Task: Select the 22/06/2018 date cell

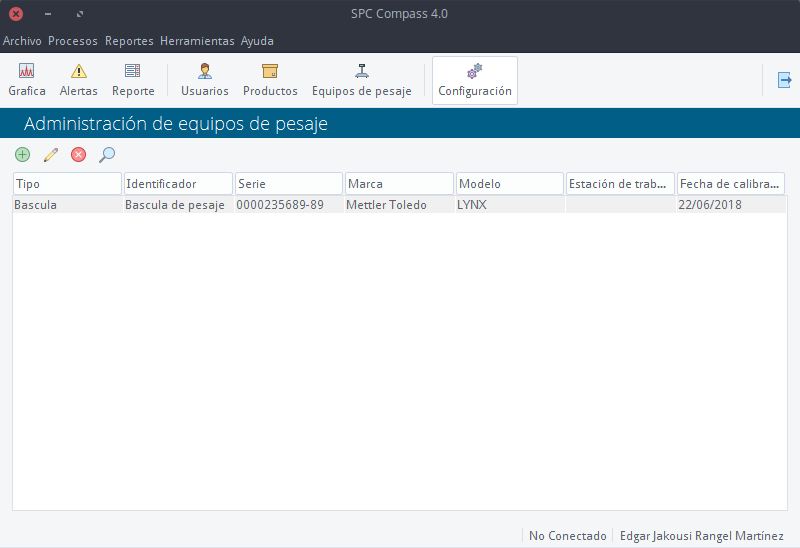Action: point(731,205)
